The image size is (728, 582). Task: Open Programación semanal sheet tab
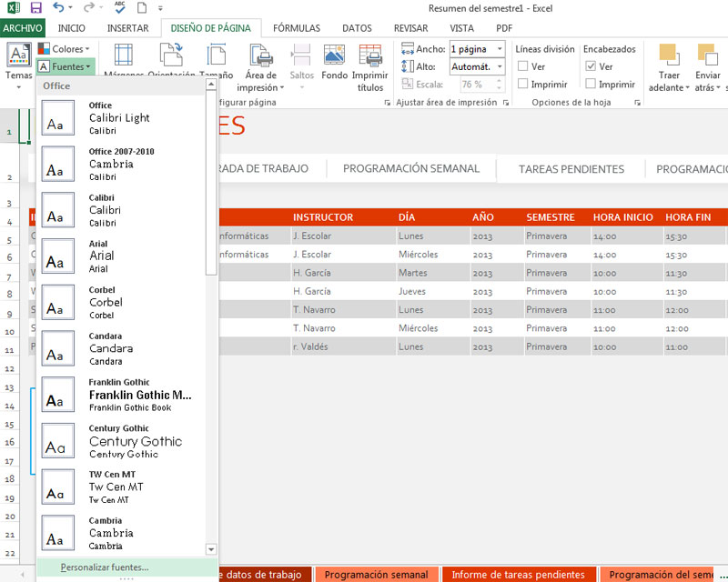(376, 575)
